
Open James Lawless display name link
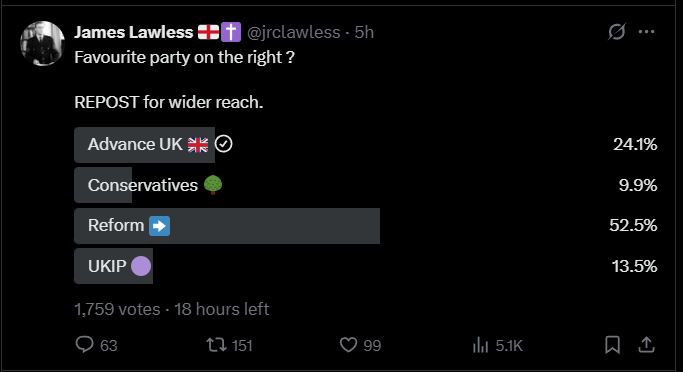(x=134, y=32)
